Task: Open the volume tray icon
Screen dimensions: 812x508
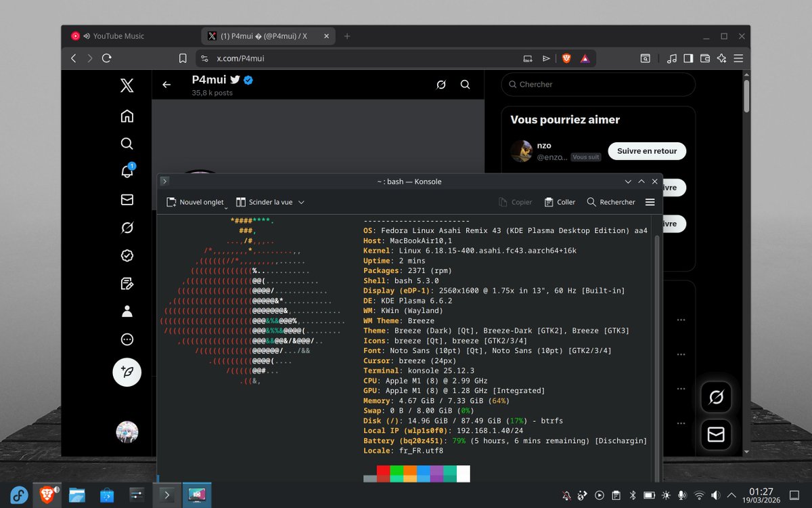Action: pyautogui.click(x=715, y=496)
